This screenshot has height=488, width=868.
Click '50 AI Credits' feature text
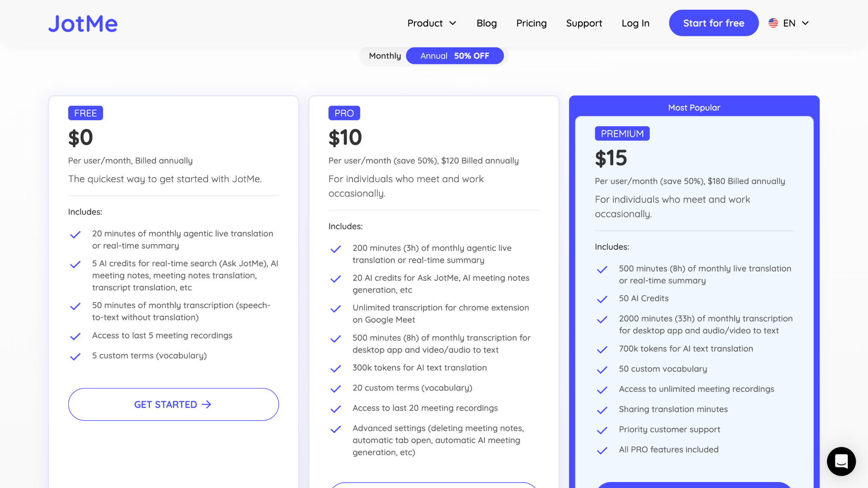coord(644,298)
